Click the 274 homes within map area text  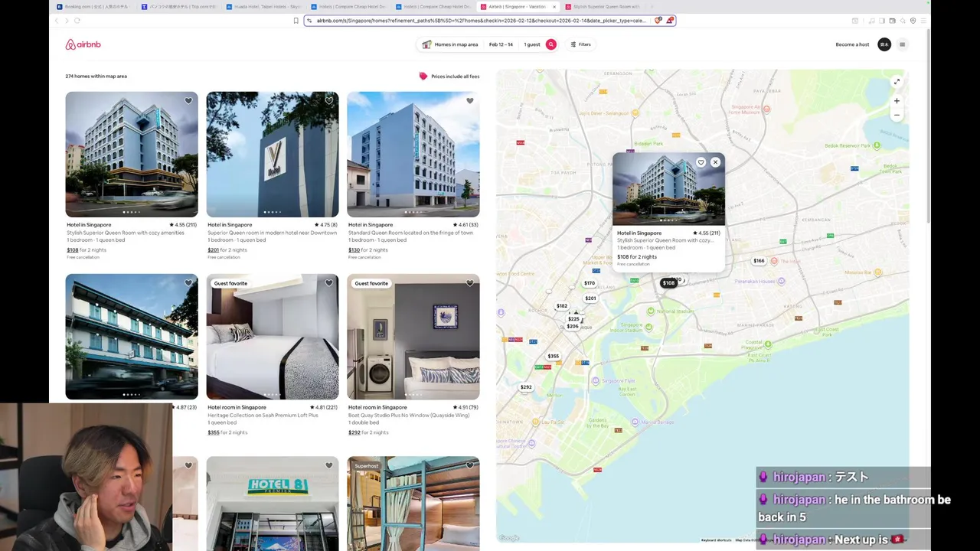[x=96, y=77]
